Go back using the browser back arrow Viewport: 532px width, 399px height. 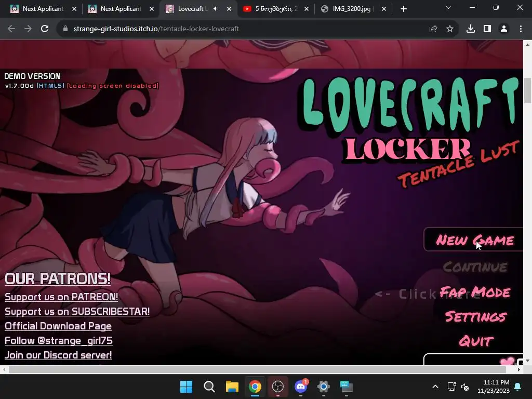point(11,29)
